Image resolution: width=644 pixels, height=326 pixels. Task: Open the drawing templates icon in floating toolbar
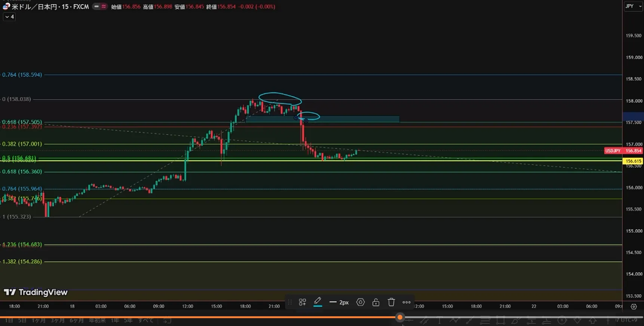pos(303,302)
